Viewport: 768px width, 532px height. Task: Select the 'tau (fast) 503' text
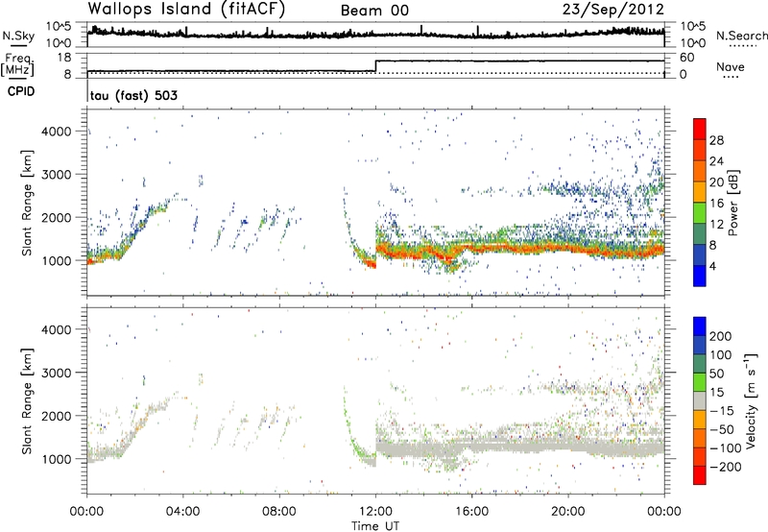(x=133, y=95)
